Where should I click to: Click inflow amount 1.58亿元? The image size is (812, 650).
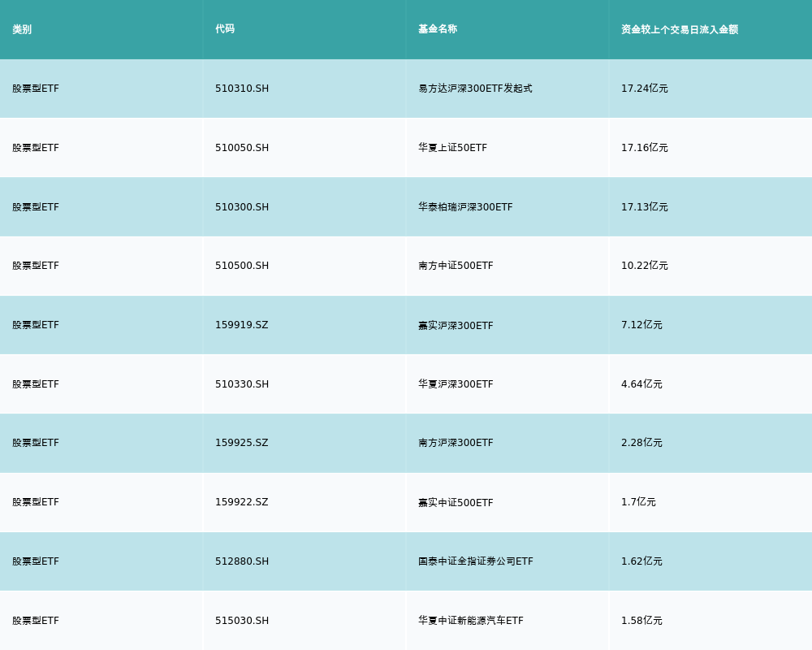641,621
